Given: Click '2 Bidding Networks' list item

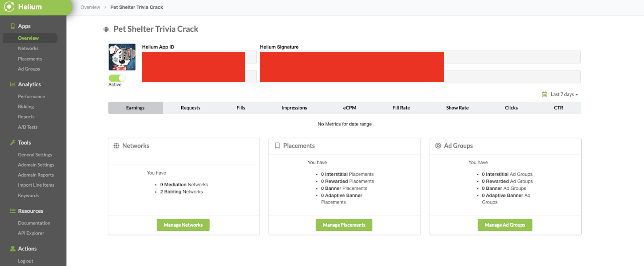Looking at the screenshot, I should click(x=181, y=192).
